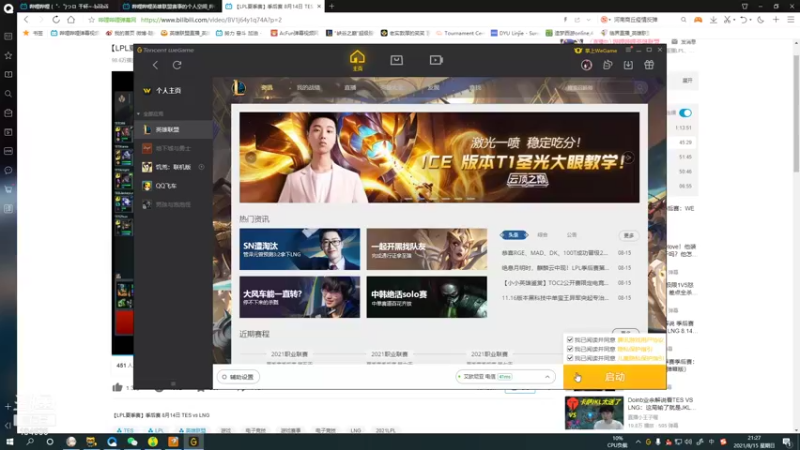Open the 中韩绝活solo赛 news card
This screenshot has height=450, width=800.
pos(427,297)
